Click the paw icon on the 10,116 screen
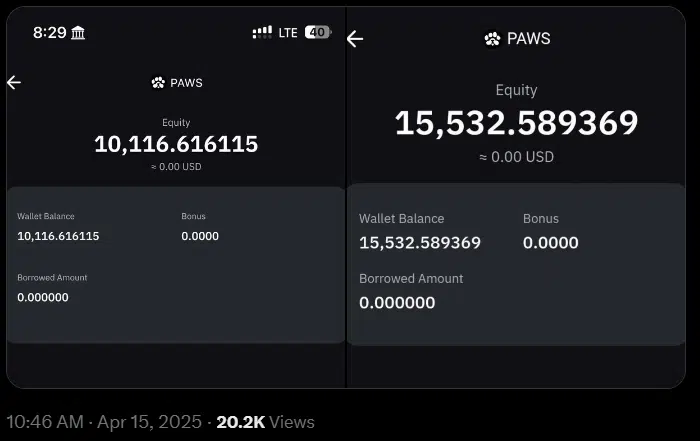This screenshot has height=441, width=700. tap(158, 83)
